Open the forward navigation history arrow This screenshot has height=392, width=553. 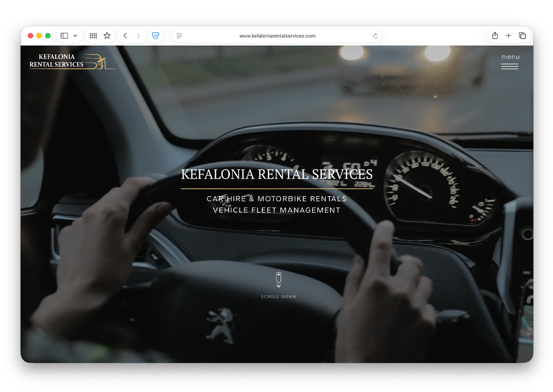pos(139,35)
